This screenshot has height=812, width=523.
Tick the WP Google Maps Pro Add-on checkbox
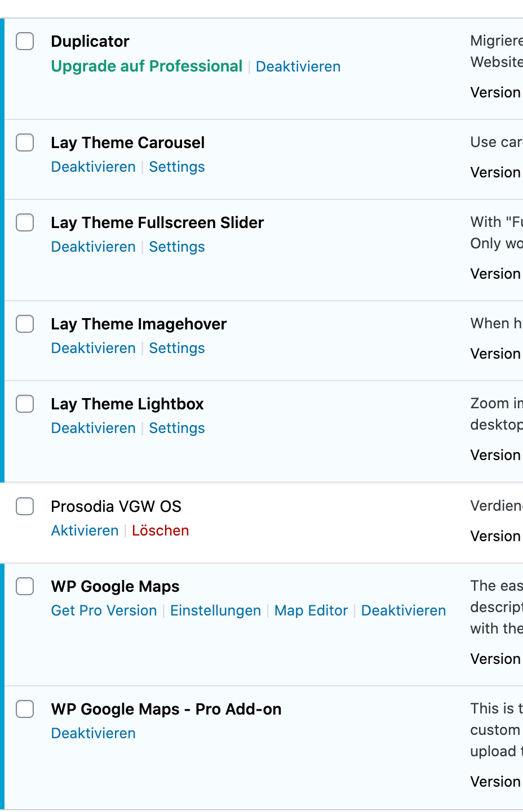pyautogui.click(x=25, y=709)
